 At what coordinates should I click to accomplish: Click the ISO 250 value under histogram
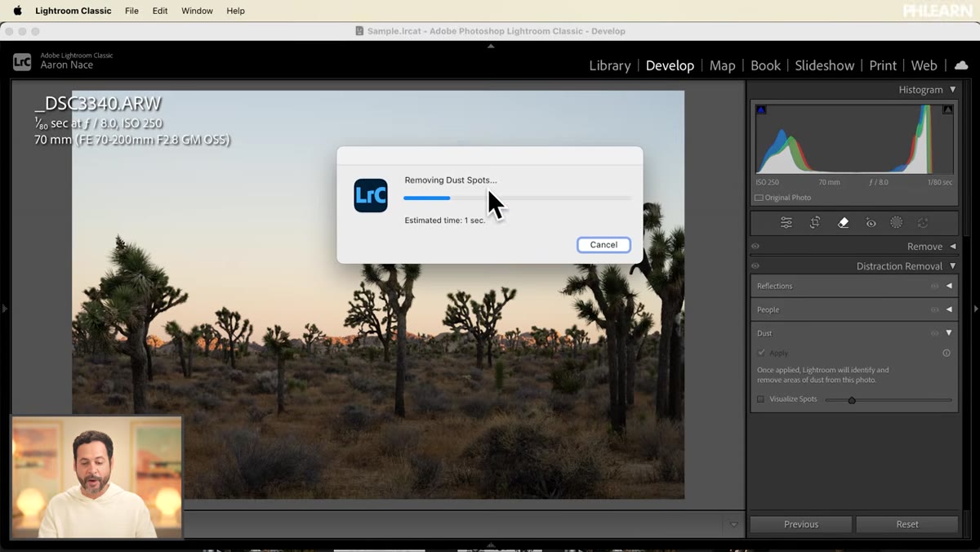point(768,182)
